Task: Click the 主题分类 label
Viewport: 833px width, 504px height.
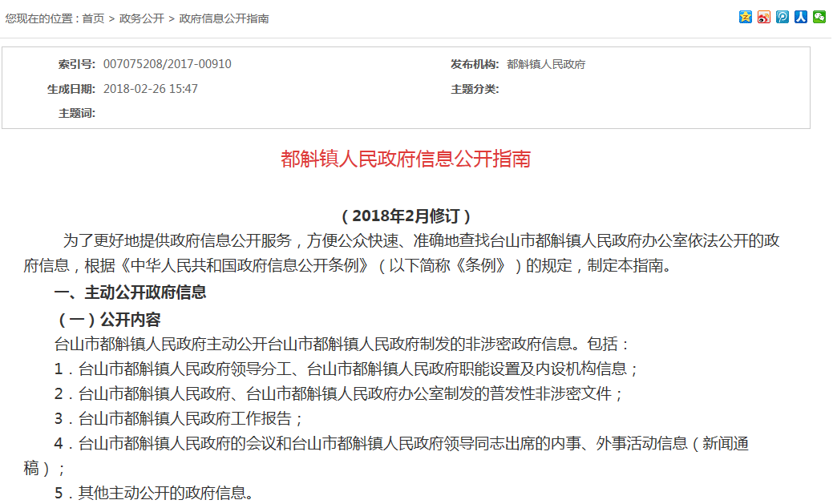Action: (x=475, y=89)
